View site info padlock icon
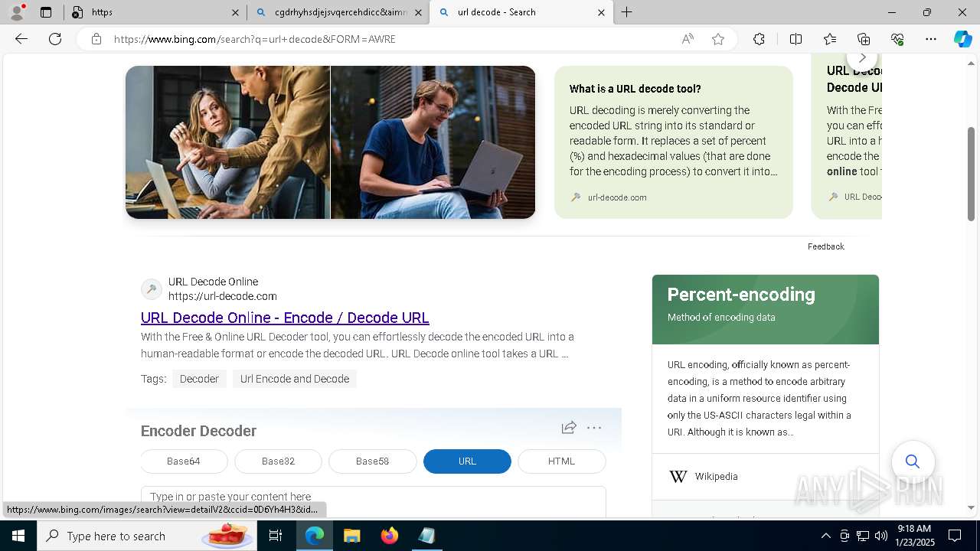The height and width of the screenshot is (551, 980). pyautogui.click(x=96, y=39)
